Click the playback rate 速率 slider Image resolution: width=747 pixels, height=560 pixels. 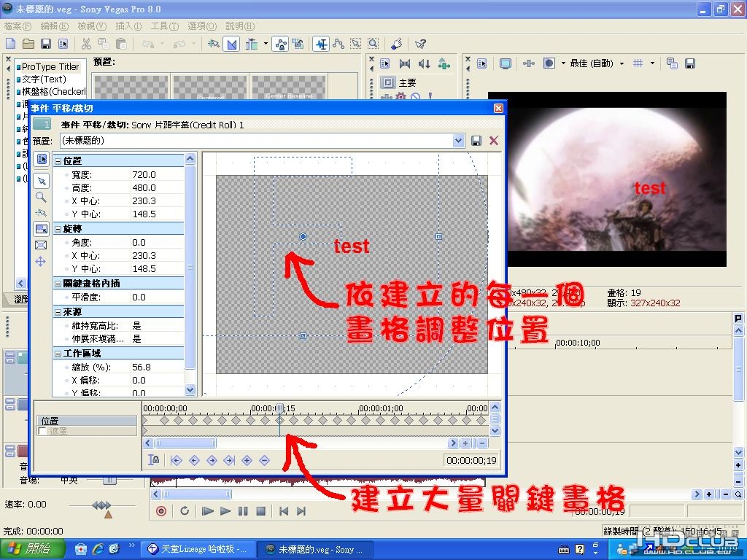point(101,505)
